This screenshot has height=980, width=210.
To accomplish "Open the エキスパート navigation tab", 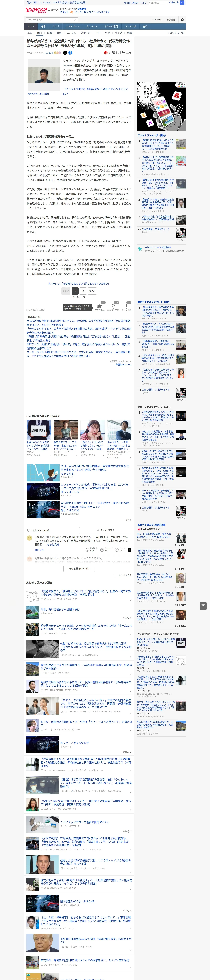I will [x=72, y=27].
